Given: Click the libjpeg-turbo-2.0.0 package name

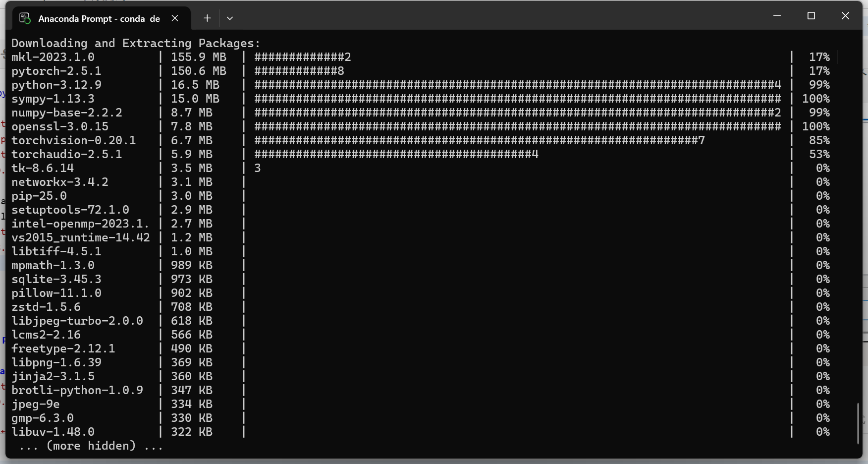Looking at the screenshot, I should [77, 321].
